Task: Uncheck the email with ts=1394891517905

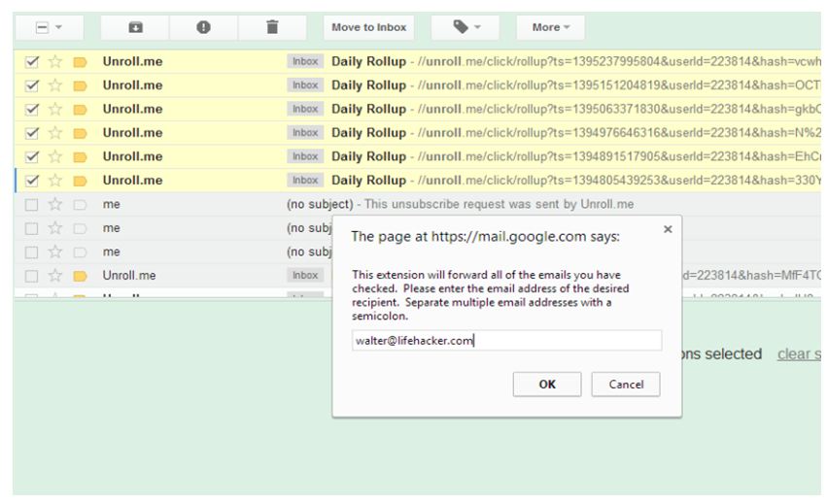Action: tap(32, 156)
